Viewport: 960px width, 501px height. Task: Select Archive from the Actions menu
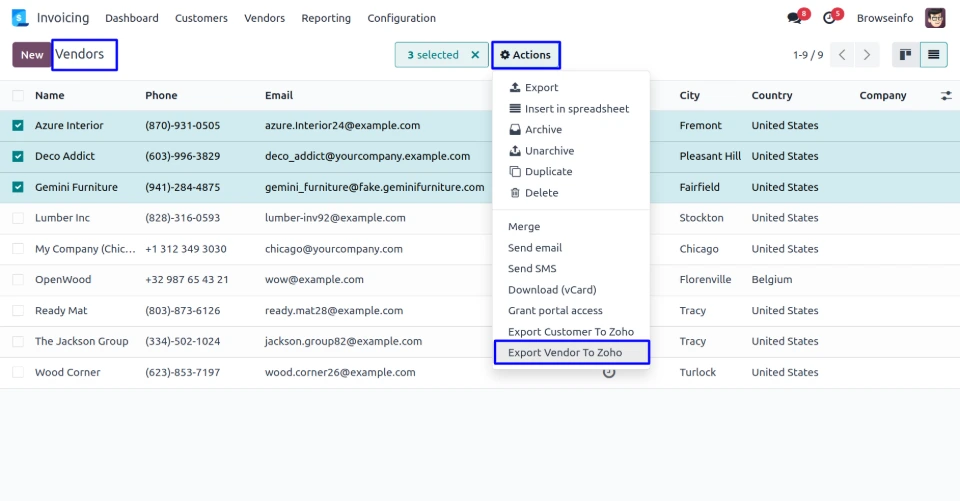click(543, 130)
